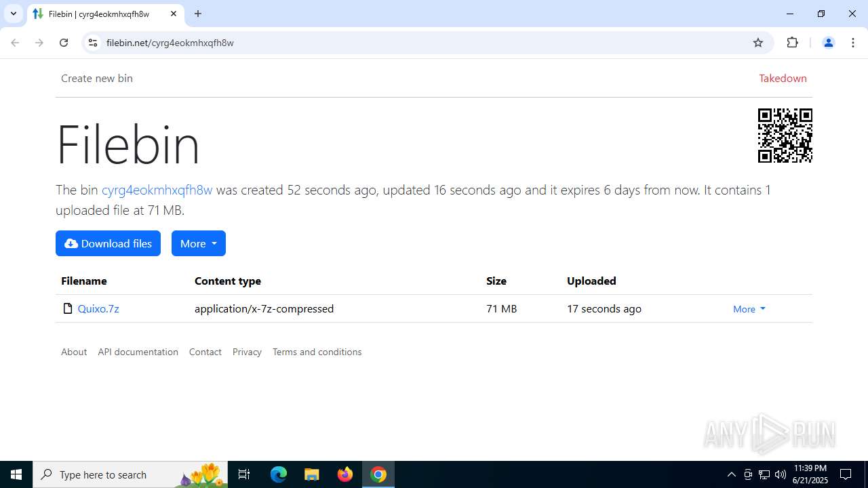Bookmark this page with star icon
The height and width of the screenshot is (488, 868).
pos(758,43)
